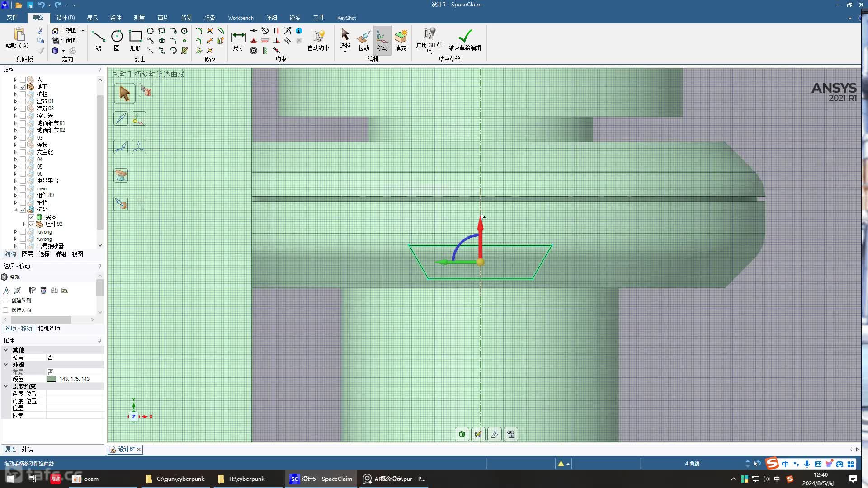Collapse the 远处 tree node
The width and height of the screenshot is (868, 488).
click(x=15, y=210)
